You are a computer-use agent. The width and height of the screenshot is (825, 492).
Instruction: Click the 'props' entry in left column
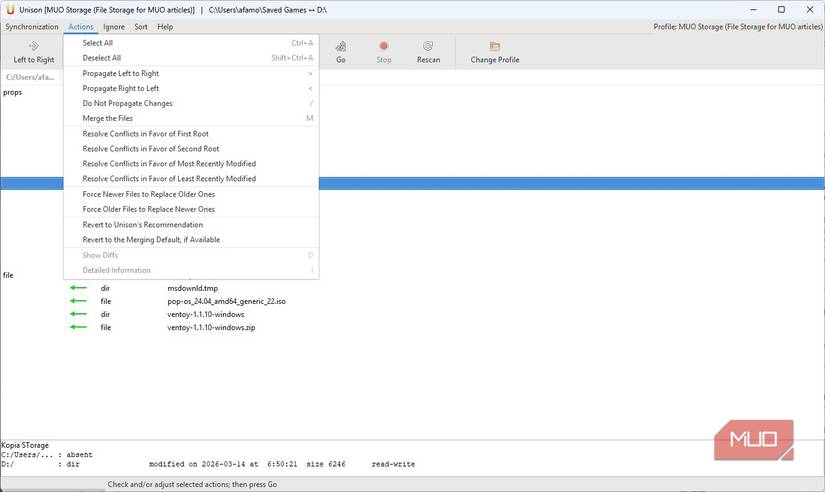pyautogui.click(x=13, y=93)
